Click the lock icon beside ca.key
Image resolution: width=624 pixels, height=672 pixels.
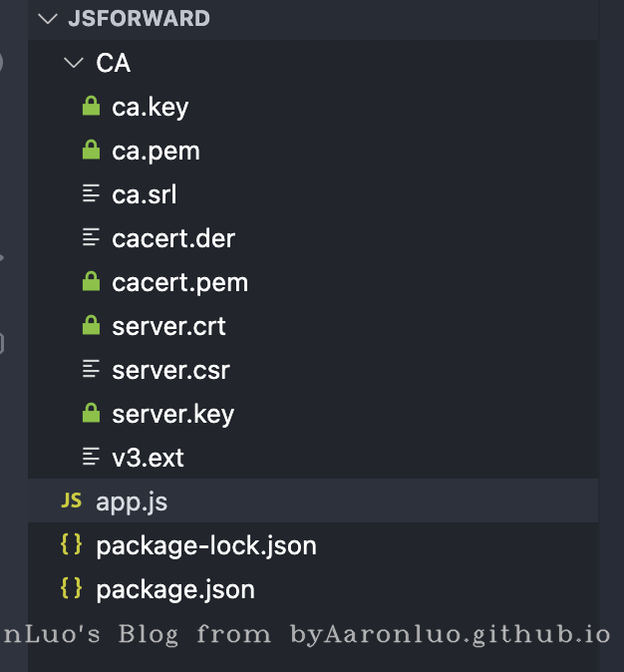91,107
